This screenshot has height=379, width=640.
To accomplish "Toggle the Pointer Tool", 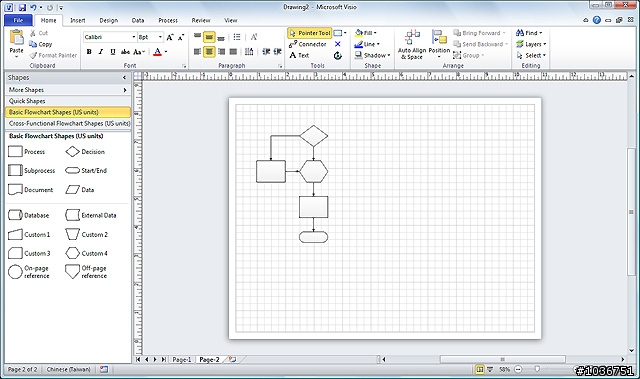I will click(x=310, y=33).
